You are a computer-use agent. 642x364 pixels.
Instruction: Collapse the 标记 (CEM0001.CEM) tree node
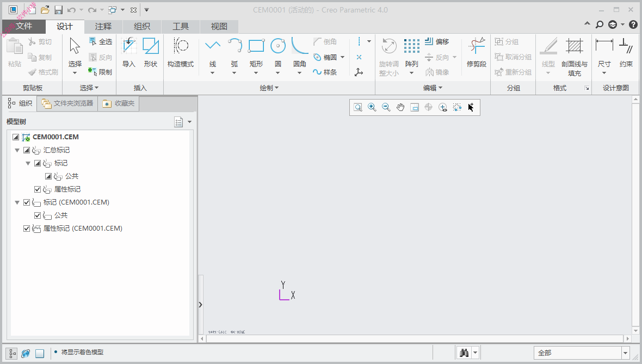coord(17,202)
